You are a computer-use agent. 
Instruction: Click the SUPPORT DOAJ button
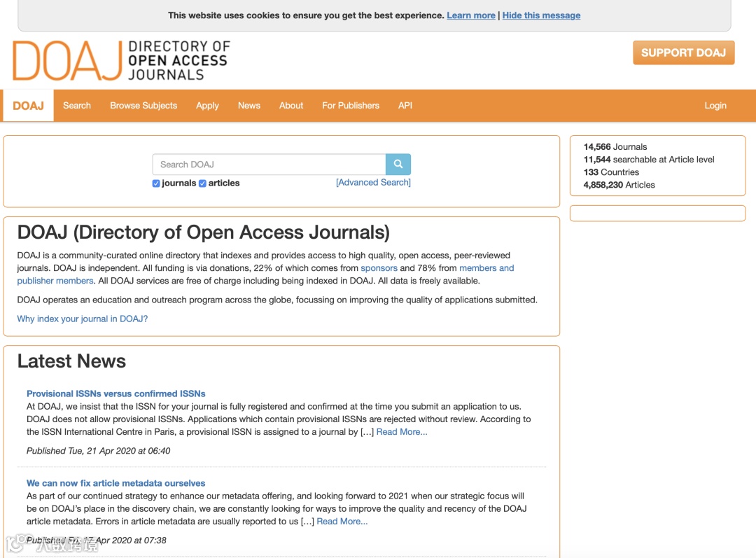pos(684,53)
